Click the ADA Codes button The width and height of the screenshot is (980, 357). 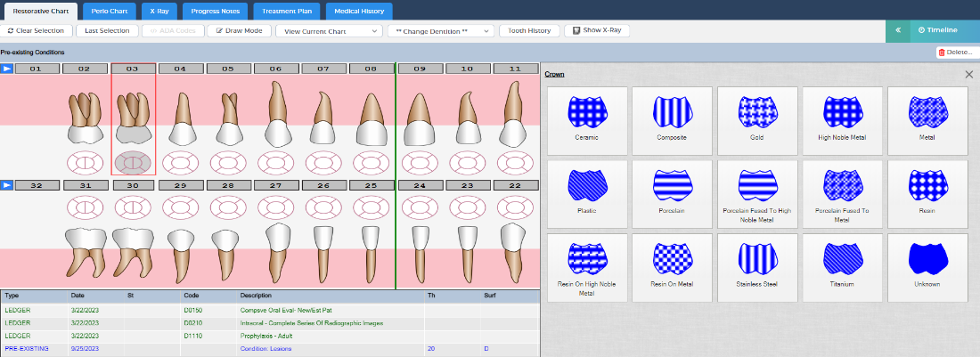pos(173,30)
